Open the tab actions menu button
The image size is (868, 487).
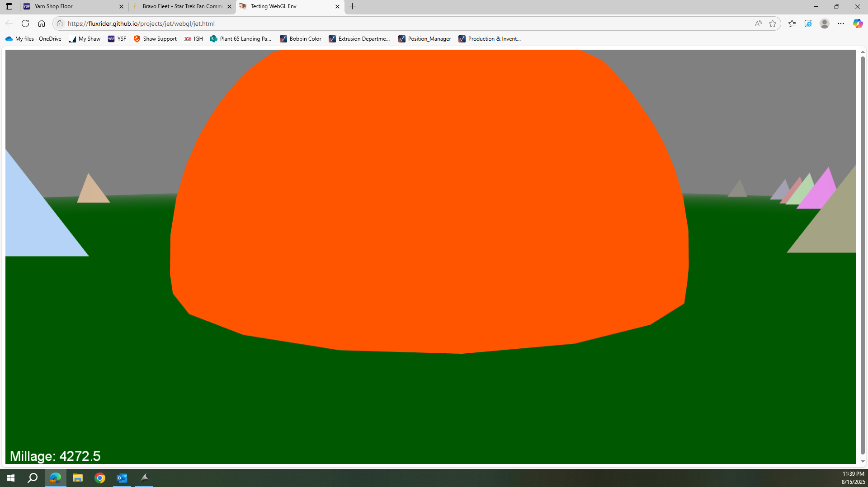click(9, 6)
